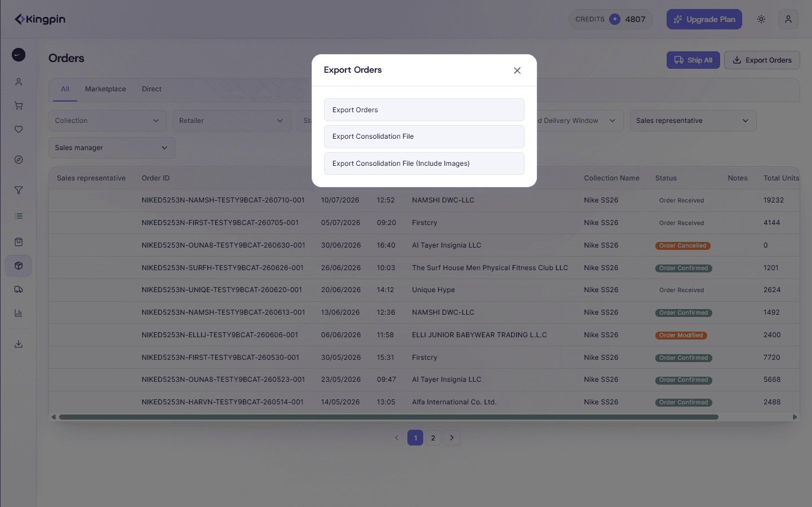Open order NIKED5253N-FIRST-TESTY9BCAT-260705-001
This screenshot has height=507, width=812.
pos(220,223)
